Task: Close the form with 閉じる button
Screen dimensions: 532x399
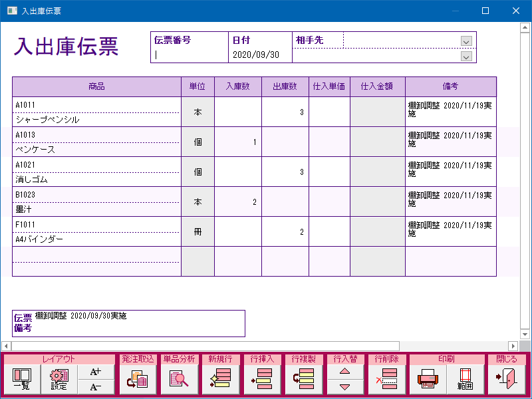Action: pos(507,380)
